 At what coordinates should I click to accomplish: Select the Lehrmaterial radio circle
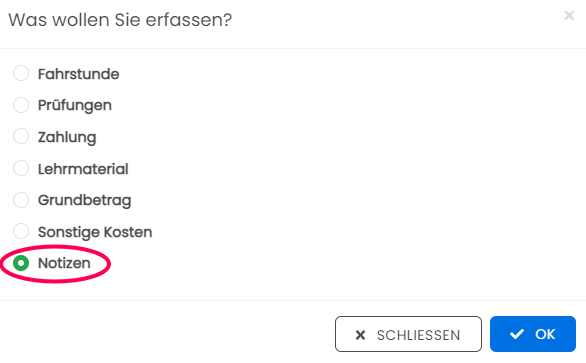click(21, 168)
